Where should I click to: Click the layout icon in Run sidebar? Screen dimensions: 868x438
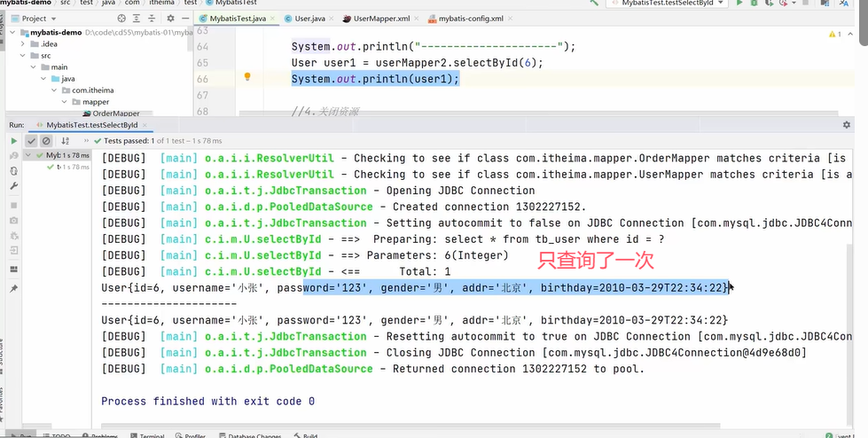[x=14, y=270]
